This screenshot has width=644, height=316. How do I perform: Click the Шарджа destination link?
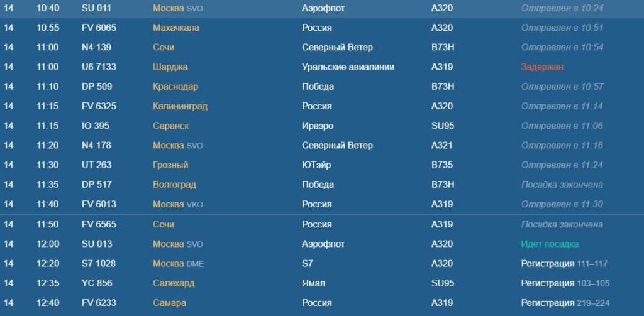(x=170, y=67)
